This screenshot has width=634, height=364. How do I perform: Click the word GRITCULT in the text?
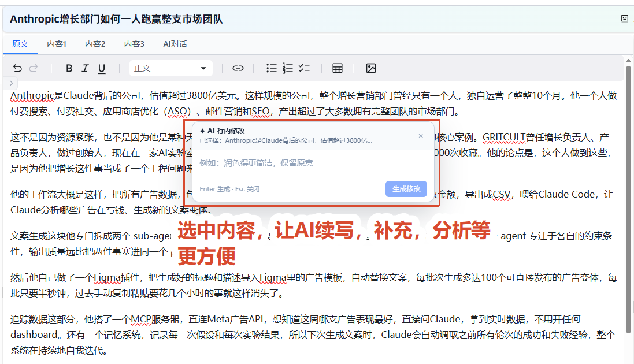(x=504, y=138)
